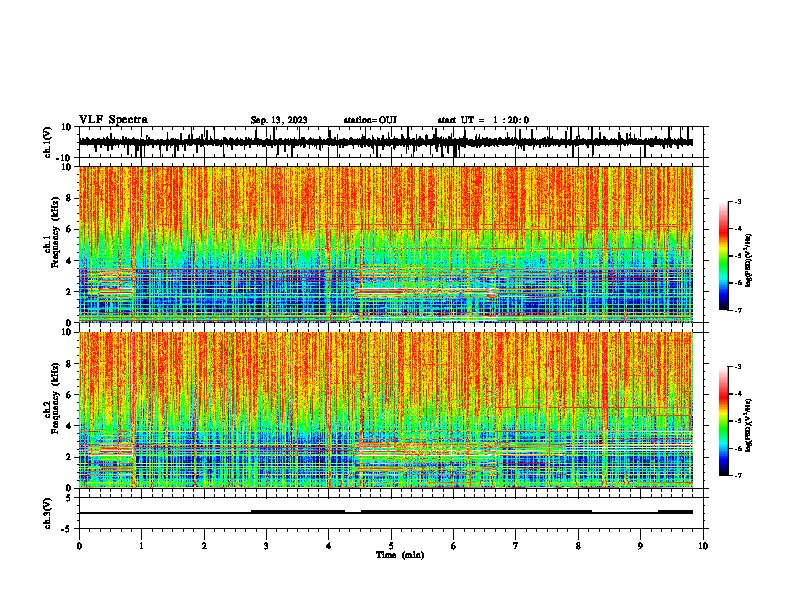Click the "-3" label on ch.1 color bar
This screenshot has width=792, height=612.
tap(737, 202)
